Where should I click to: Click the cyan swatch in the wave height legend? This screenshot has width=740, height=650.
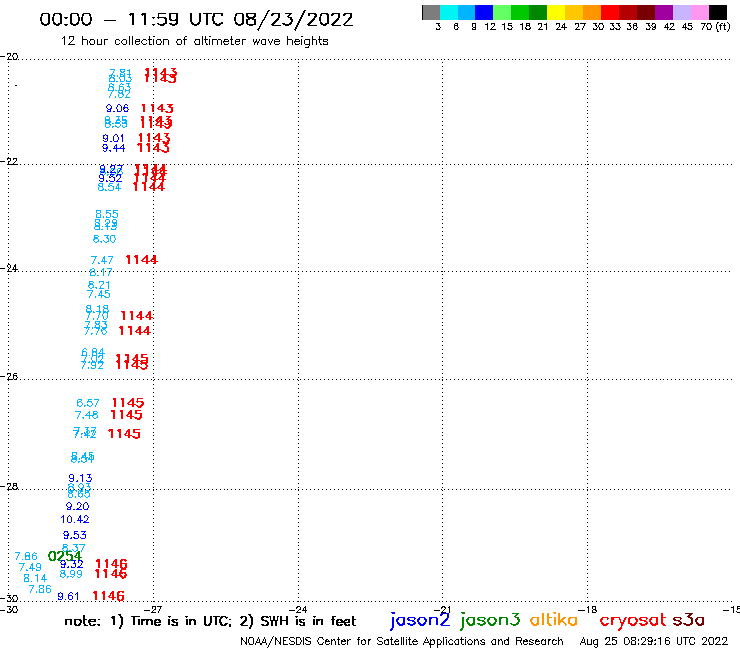pyautogui.click(x=449, y=12)
